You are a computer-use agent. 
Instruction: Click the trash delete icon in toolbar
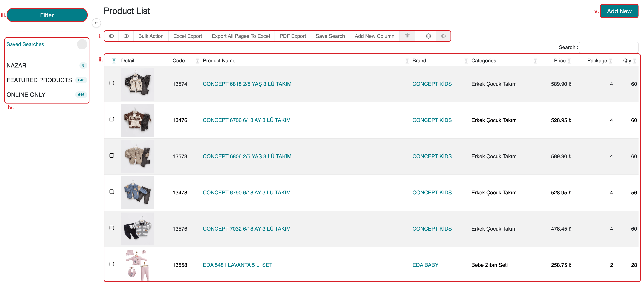(x=407, y=36)
